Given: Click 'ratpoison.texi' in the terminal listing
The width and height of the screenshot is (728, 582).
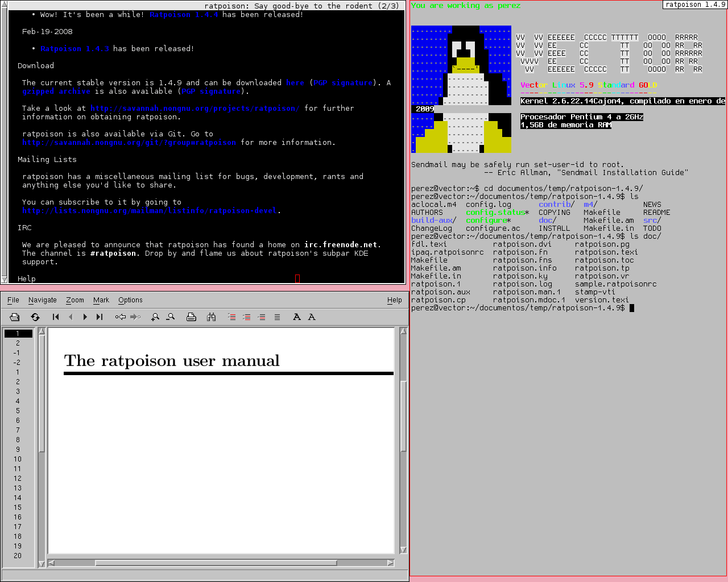Looking at the screenshot, I should [x=606, y=252].
